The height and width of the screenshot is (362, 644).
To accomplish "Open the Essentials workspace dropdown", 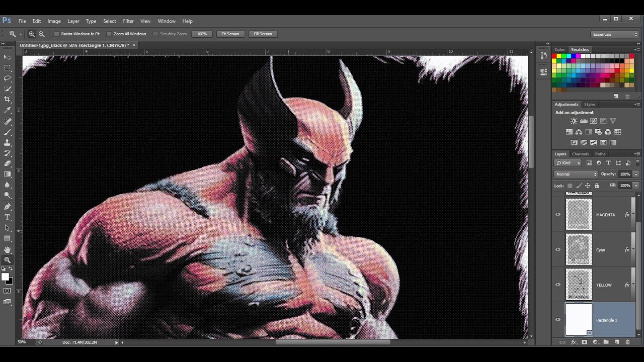I will (615, 34).
